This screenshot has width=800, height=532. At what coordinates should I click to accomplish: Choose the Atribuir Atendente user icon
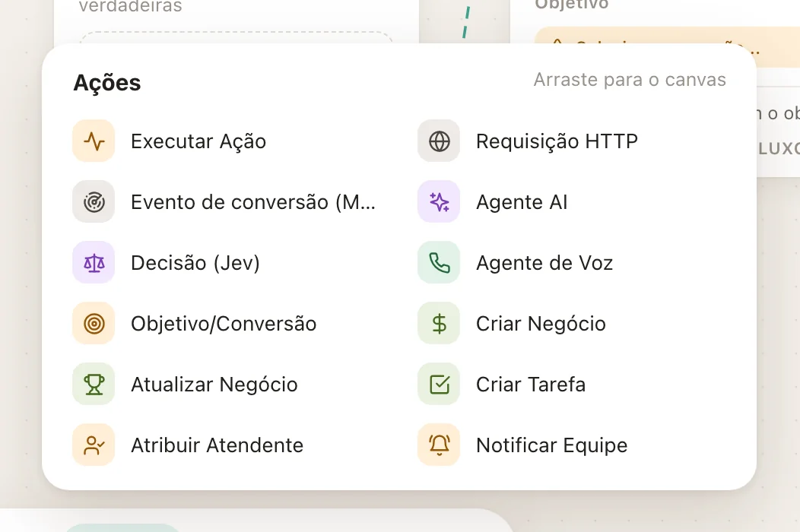[x=94, y=445]
